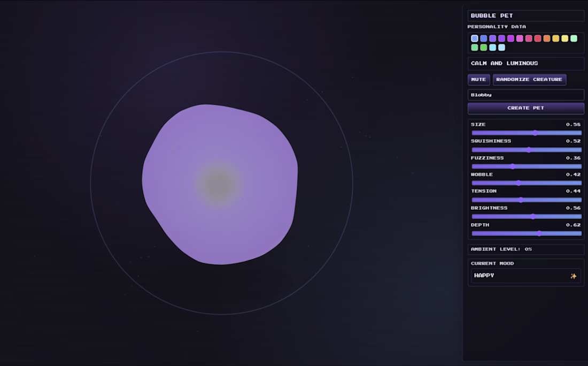Randomize the creature

click(529, 80)
